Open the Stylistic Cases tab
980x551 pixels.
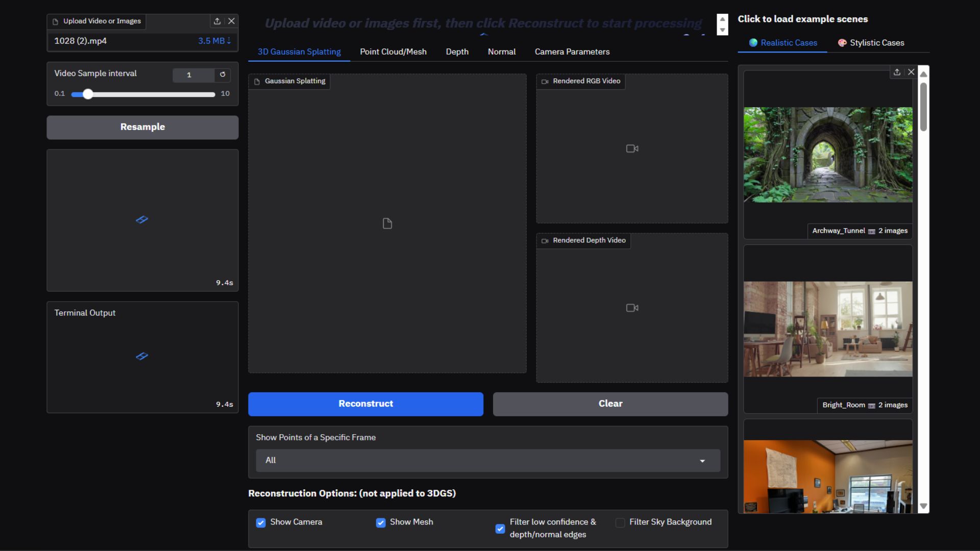click(871, 43)
